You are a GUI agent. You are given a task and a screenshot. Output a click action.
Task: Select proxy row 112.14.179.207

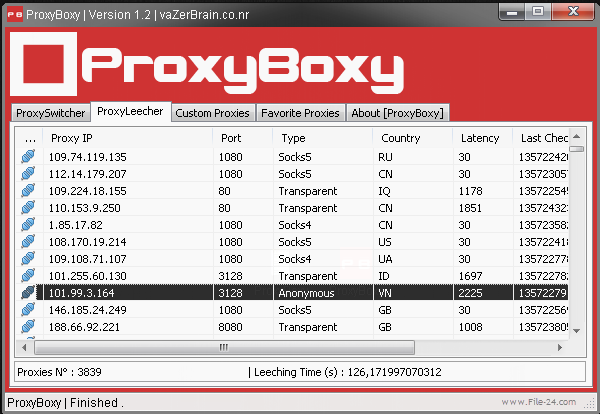292,174
